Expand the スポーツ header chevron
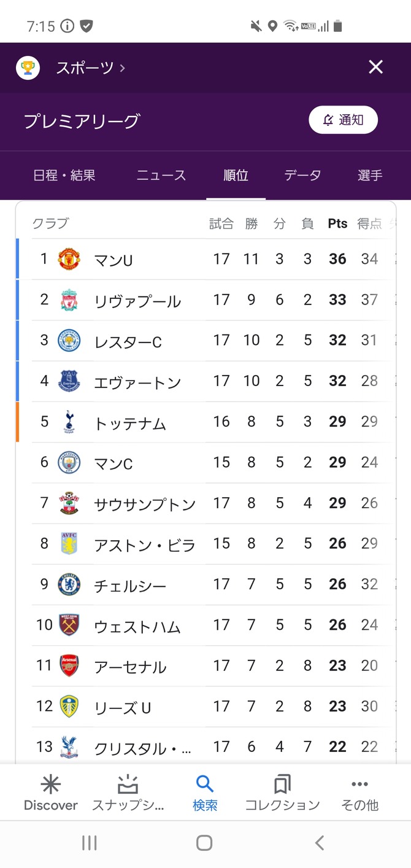411x868 pixels. pos(121,69)
